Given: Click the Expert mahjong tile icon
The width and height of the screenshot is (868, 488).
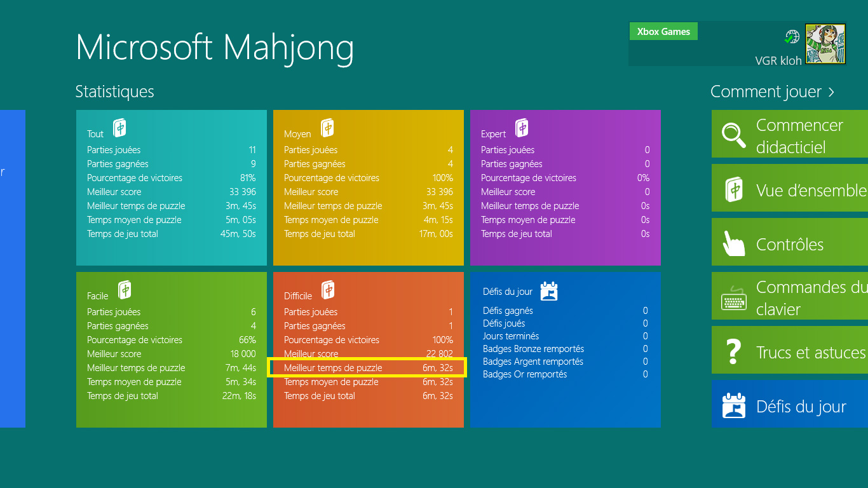Looking at the screenshot, I should (x=522, y=128).
